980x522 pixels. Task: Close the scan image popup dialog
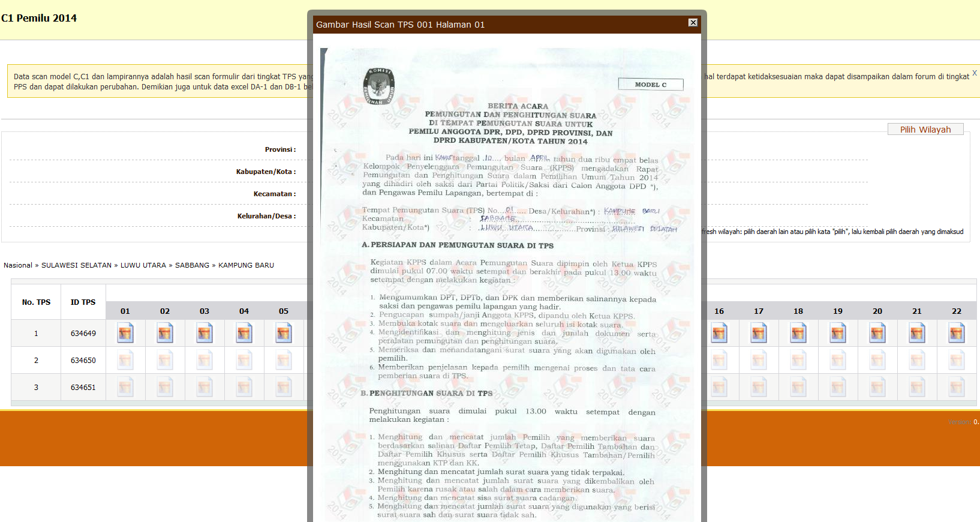[x=693, y=23]
